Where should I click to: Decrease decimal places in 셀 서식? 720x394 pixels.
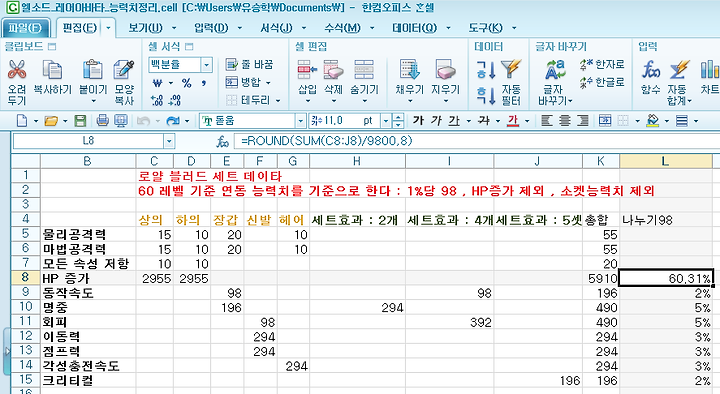click(x=175, y=100)
